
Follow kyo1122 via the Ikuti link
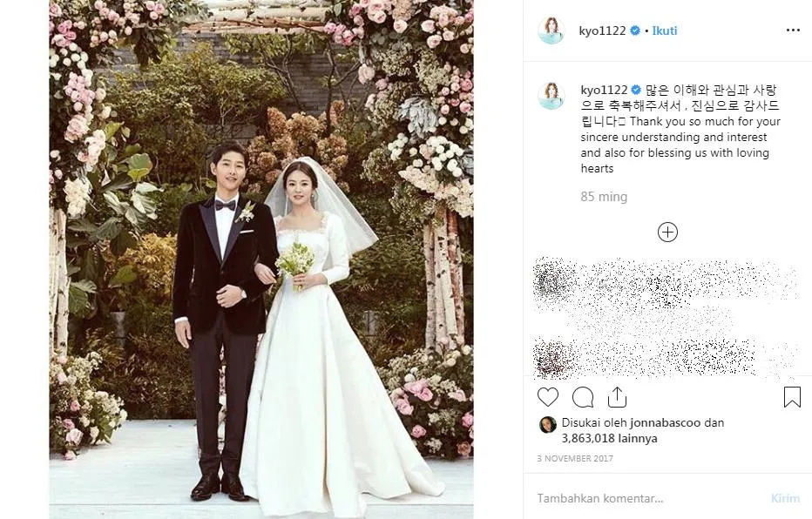tap(665, 30)
